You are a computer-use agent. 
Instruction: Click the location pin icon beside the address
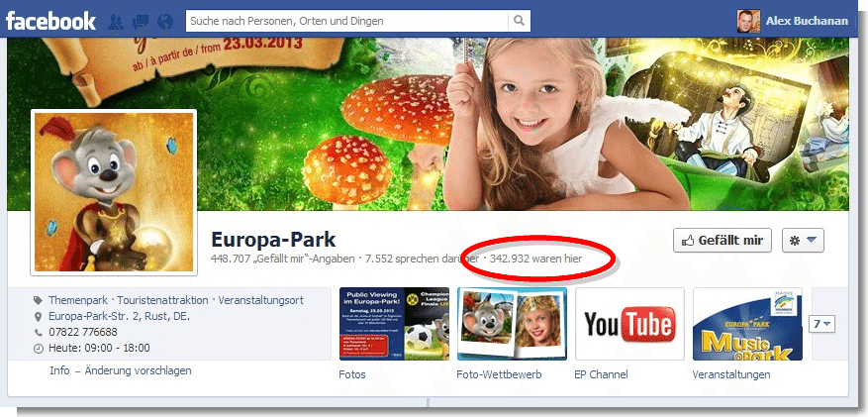coord(38,317)
